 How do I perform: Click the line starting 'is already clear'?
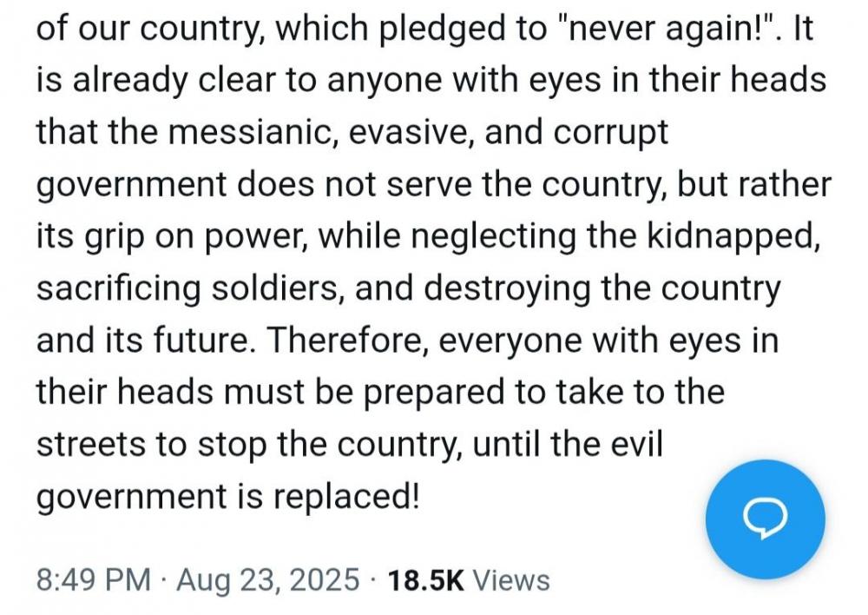tap(431, 80)
